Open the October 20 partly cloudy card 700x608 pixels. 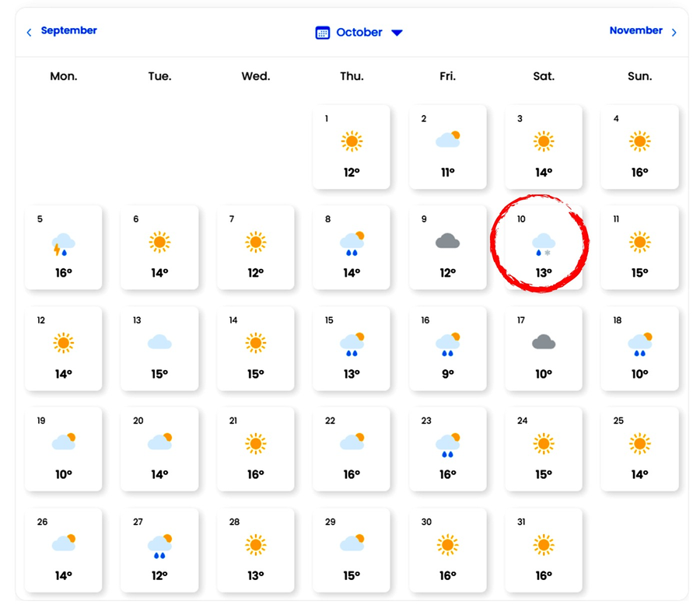coord(159,449)
